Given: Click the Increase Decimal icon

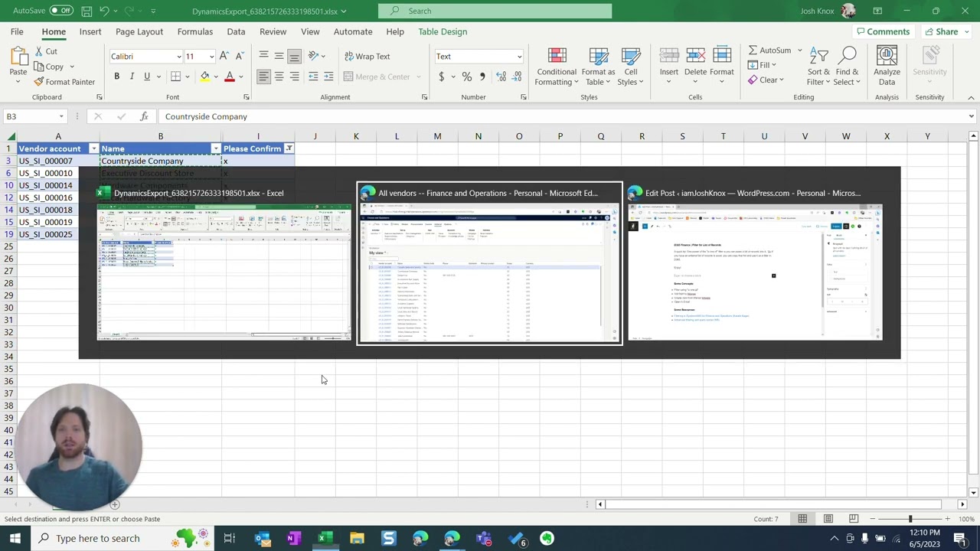Looking at the screenshot, I should 501,77.
